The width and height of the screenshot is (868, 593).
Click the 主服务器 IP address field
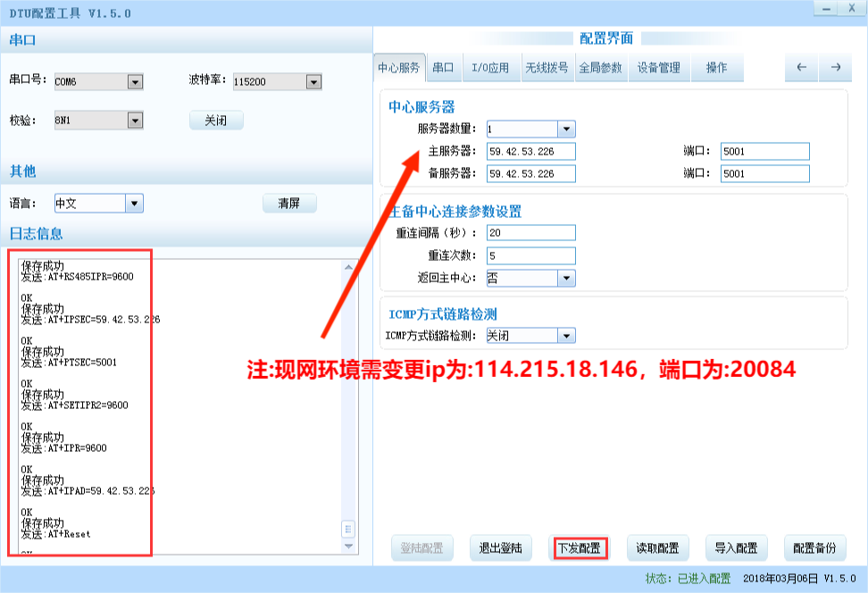click(530, 152)
